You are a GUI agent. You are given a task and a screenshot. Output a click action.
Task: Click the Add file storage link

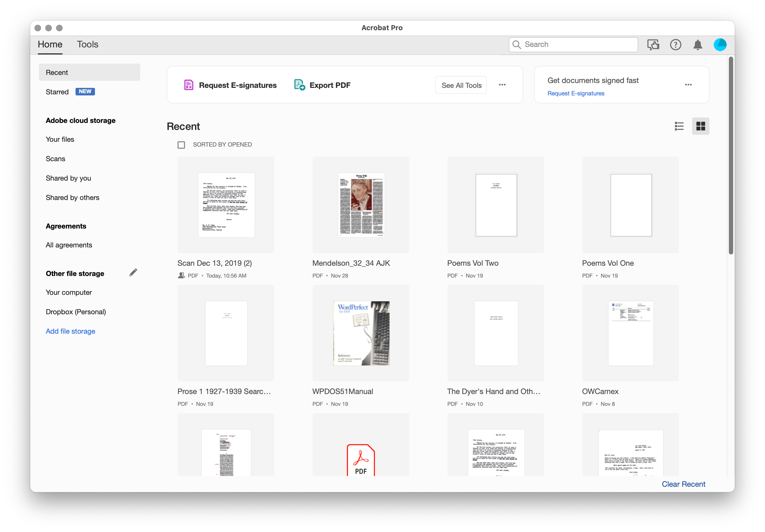click(x=71, y=331)
